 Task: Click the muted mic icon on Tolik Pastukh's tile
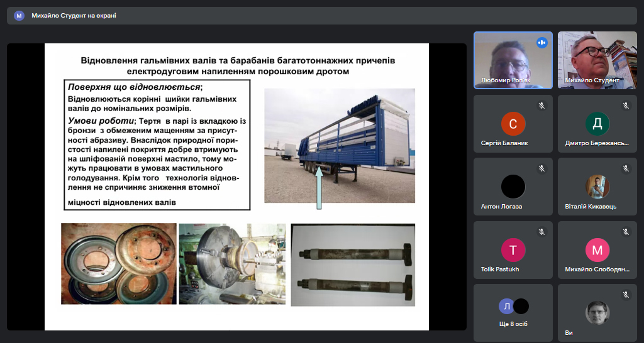541,232
